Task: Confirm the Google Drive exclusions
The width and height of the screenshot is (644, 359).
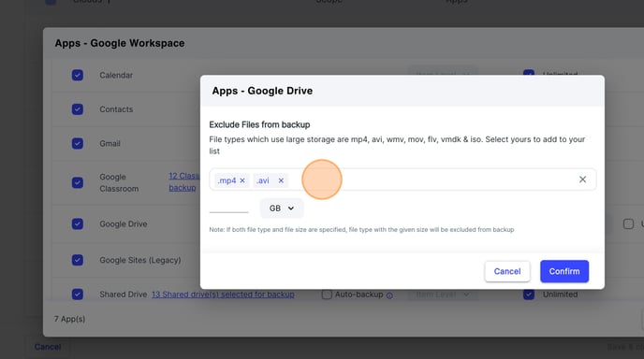Action: pos(564,271)
